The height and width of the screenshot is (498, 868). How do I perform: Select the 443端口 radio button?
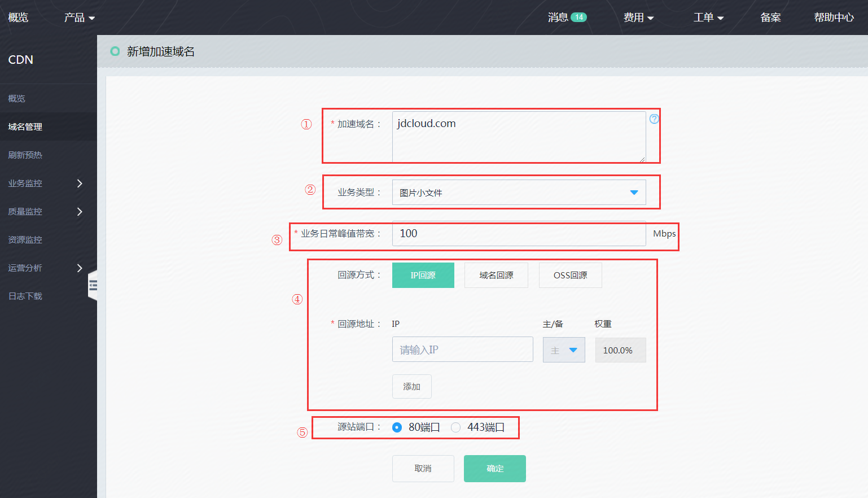(456, 427)
